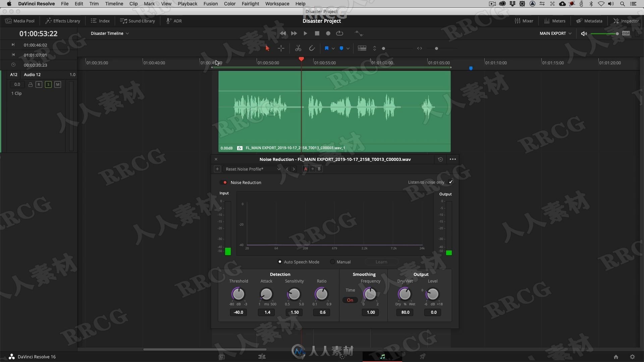The height and width of the screenshot is (362, 644).
Task: Toggle the DIM monitoring button
Action: click(626, 34)
